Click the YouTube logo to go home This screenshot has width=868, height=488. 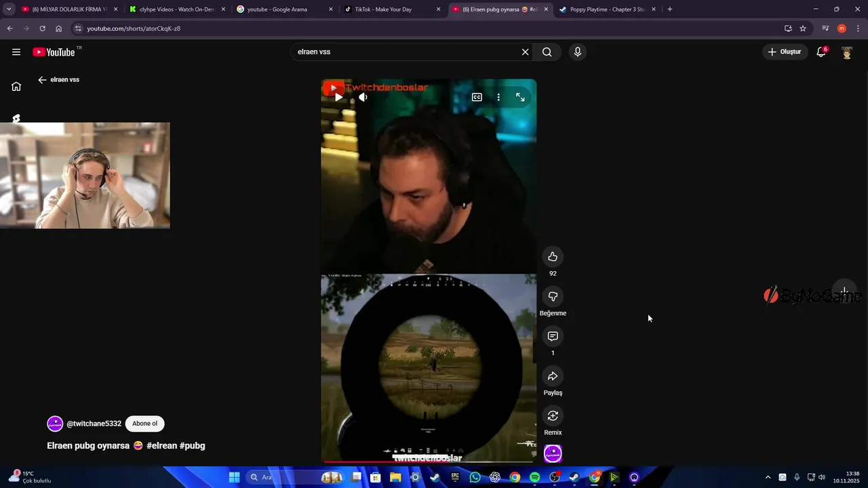point(54,52)
